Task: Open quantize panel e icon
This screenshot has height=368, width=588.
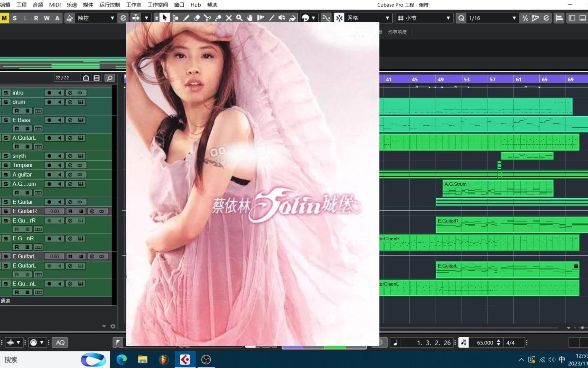Action: click(x=546, y=18)
